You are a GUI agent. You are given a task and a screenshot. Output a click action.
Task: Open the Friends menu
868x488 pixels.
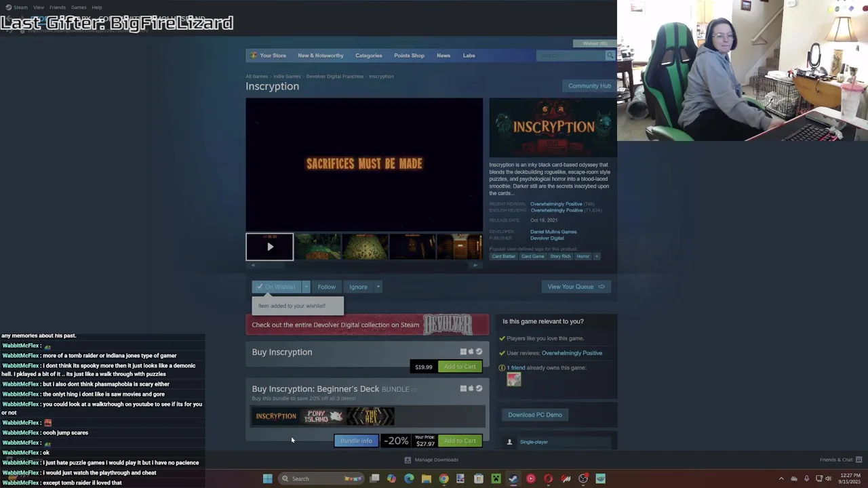(58, 7)
